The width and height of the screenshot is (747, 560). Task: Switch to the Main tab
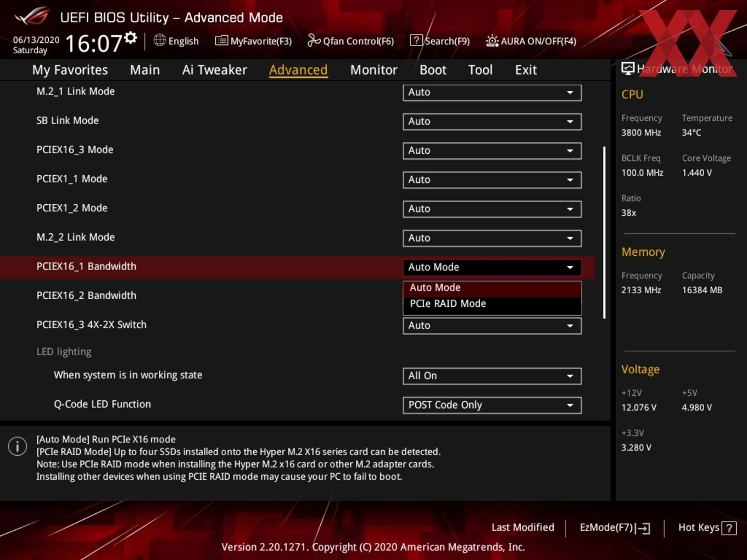[x=145, y=70]
